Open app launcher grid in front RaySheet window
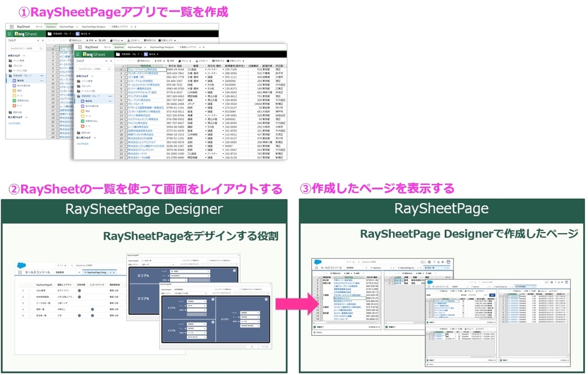The image size is (588, 375). [80, 47]
